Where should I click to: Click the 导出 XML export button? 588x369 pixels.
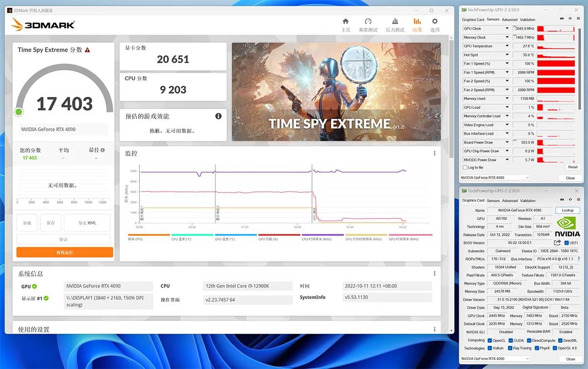click(87, 223)
